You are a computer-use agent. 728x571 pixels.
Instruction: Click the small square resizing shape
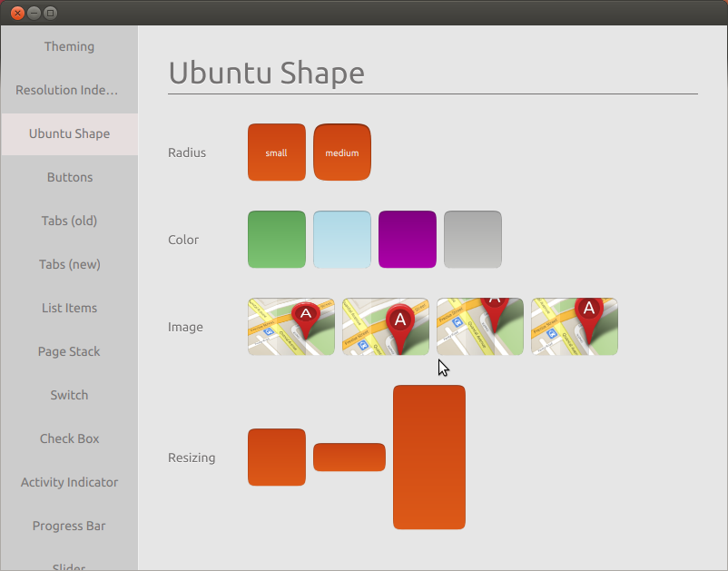click(x=277, y=457)
